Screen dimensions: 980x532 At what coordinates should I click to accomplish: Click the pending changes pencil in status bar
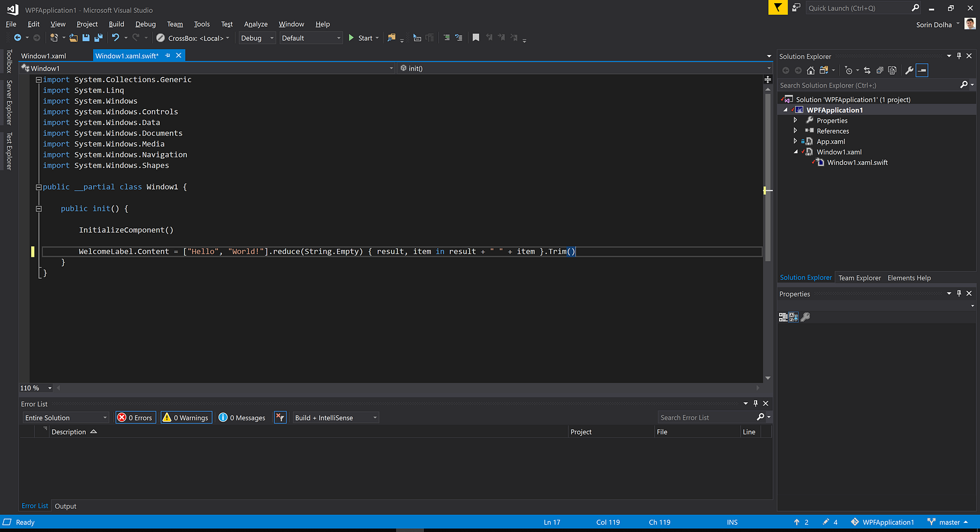[826, 522]
